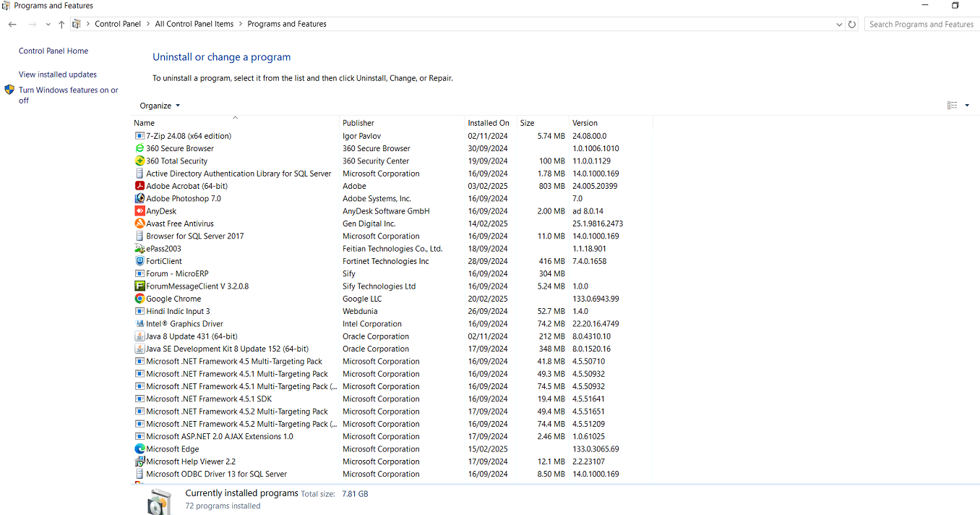Click the Hindi Indic Input 3 icon
980x515 pixels.
point(139,311)
